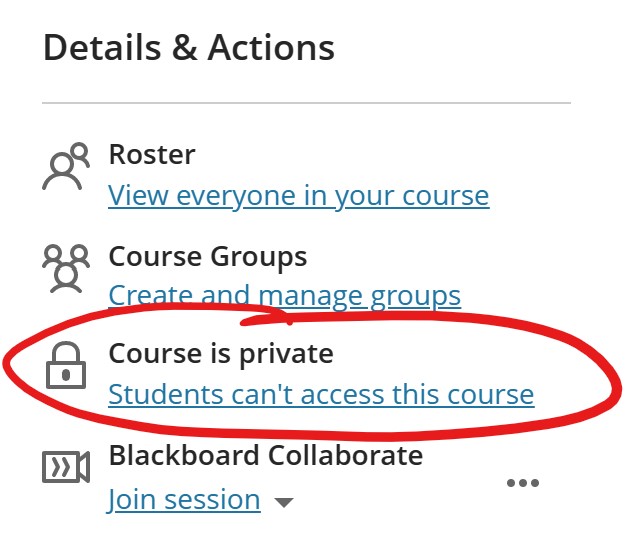Click the Details & Actions panel title
The height and width of the screenshot is (536, 625).
point(189,47)
